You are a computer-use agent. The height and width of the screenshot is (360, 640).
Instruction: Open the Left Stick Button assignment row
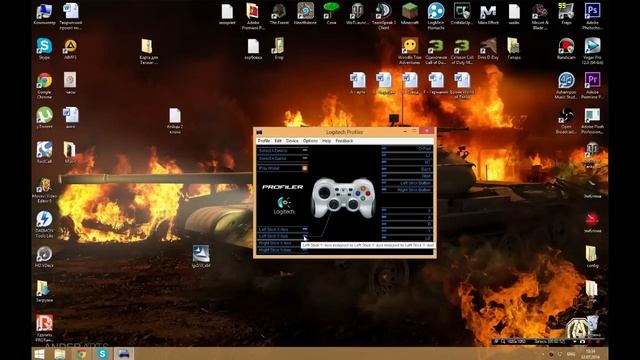(407, 183)
